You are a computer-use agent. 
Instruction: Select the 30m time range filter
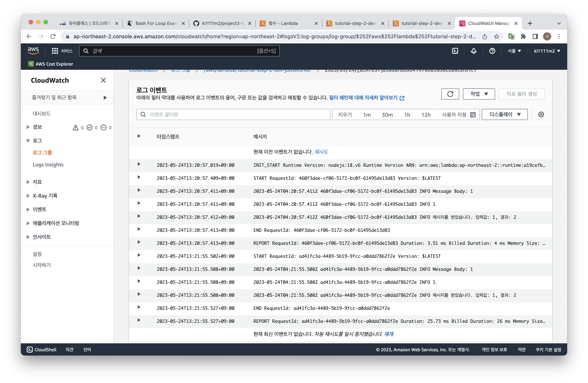tap(387, 115)
